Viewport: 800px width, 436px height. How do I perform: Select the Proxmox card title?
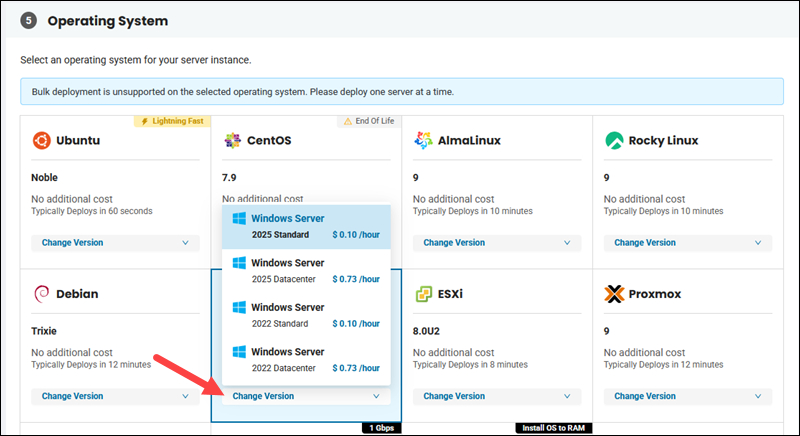[x=655, y=294]
